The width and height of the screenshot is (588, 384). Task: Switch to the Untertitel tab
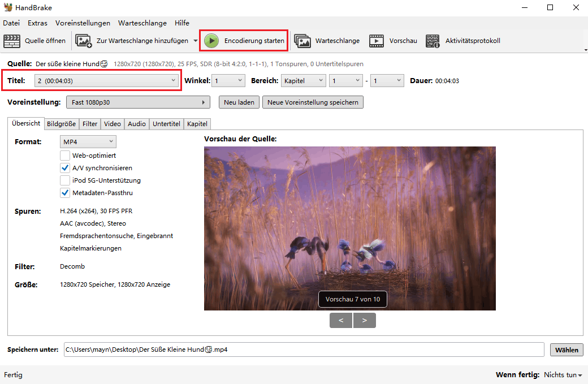pyautogui.click(x=166, y=124)
